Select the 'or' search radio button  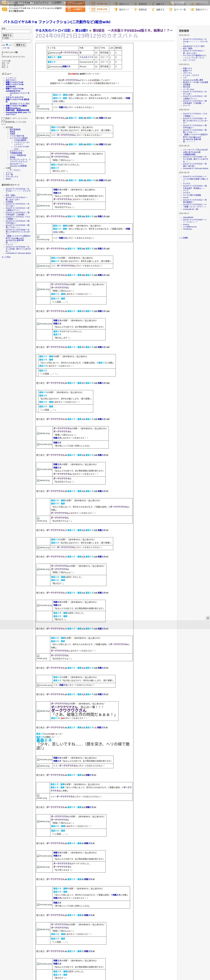[13, 45]
